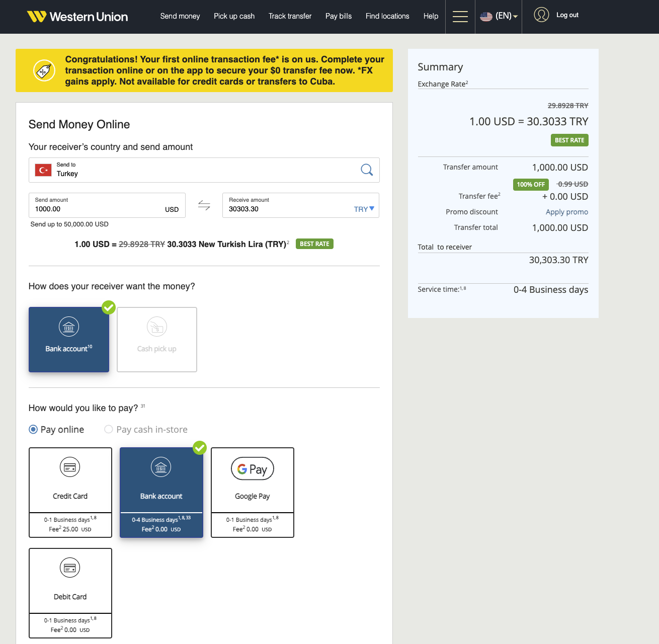Image resolution: width=659 pixels, height=644 pixels.
Task: Open the hamburger menu icon
Action: pyautogui.click(x=460, y=17)
